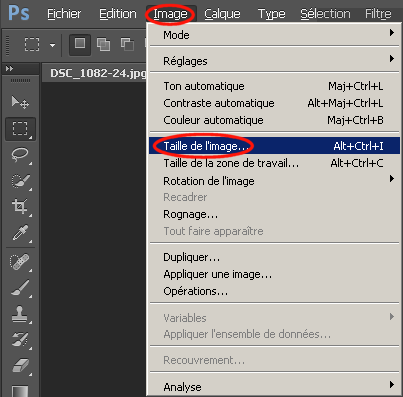
Task: Choose Opérations… menu entry
Action: coord(275,291)
